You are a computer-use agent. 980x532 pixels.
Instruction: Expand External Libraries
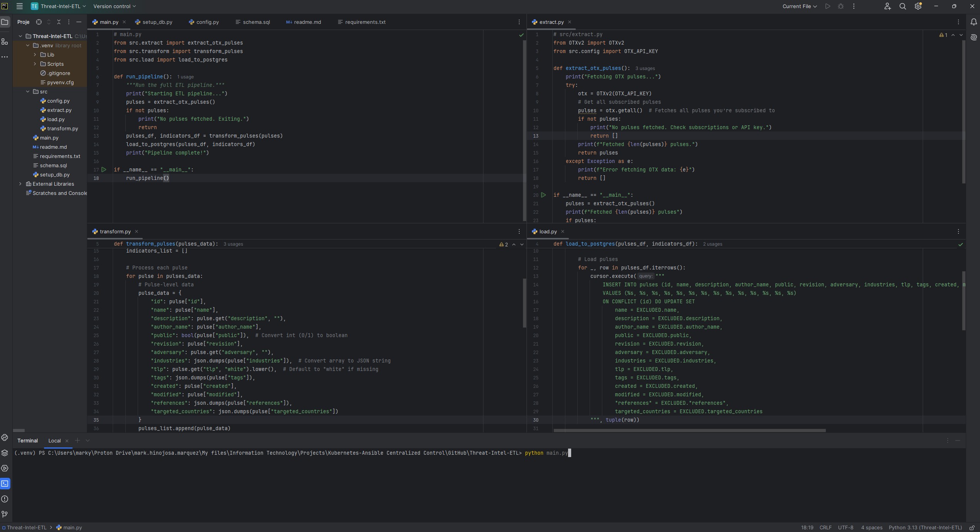coord(20,184)
